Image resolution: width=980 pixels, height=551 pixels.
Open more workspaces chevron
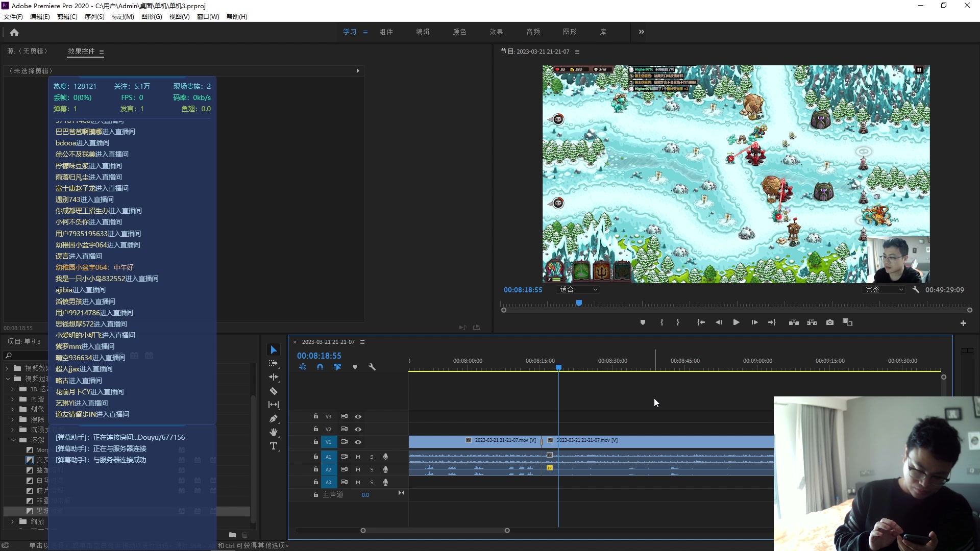(642, 32)
